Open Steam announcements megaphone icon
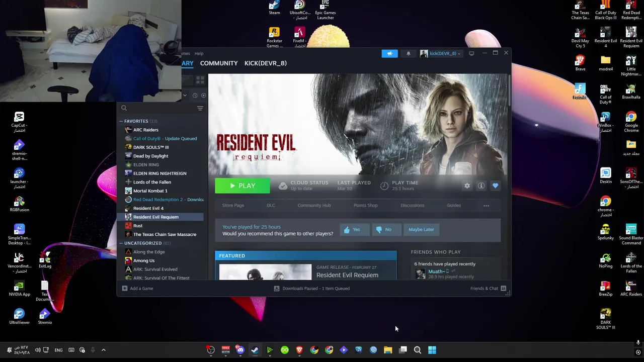The width and height of the screenshot is (644, 362). pyautogui.click(x=389, y=53)
